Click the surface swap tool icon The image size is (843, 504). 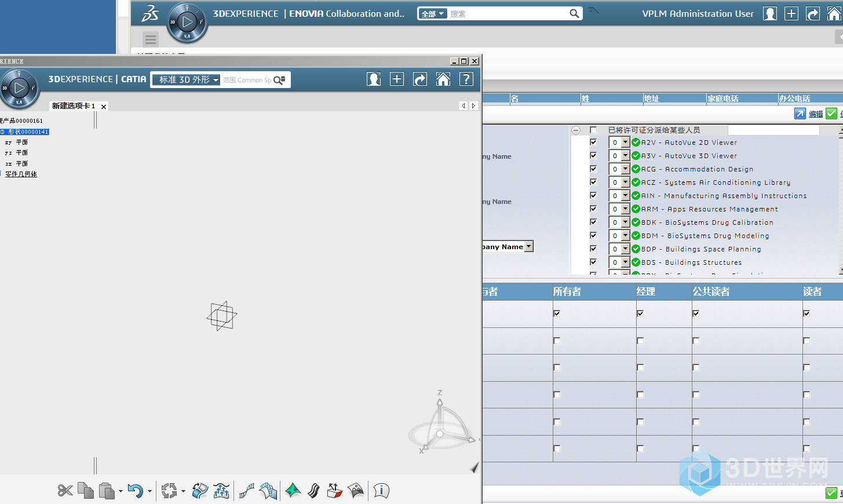click(200, 491)
